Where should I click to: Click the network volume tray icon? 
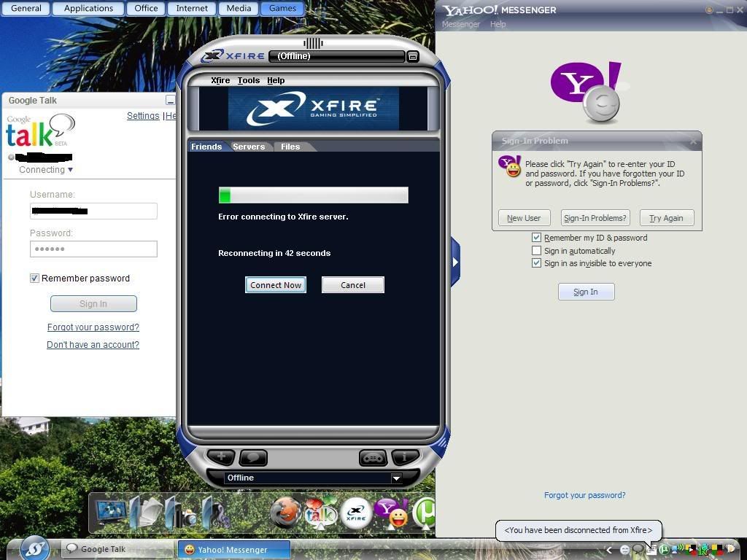pos(678,549)
